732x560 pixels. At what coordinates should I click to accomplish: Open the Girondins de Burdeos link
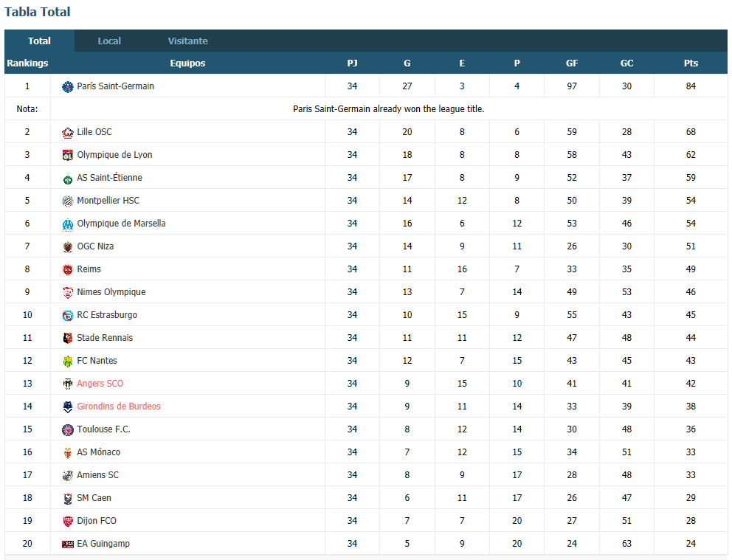tap(119, 407)
